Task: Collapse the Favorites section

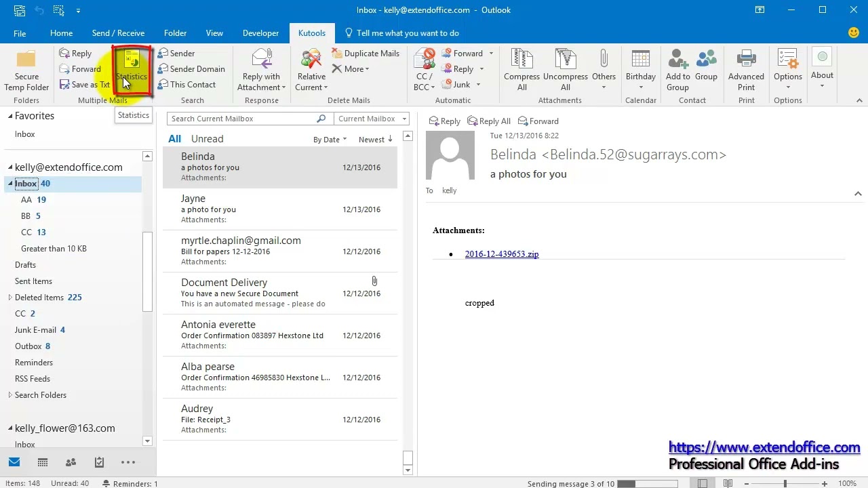Action: pos(10,116)
